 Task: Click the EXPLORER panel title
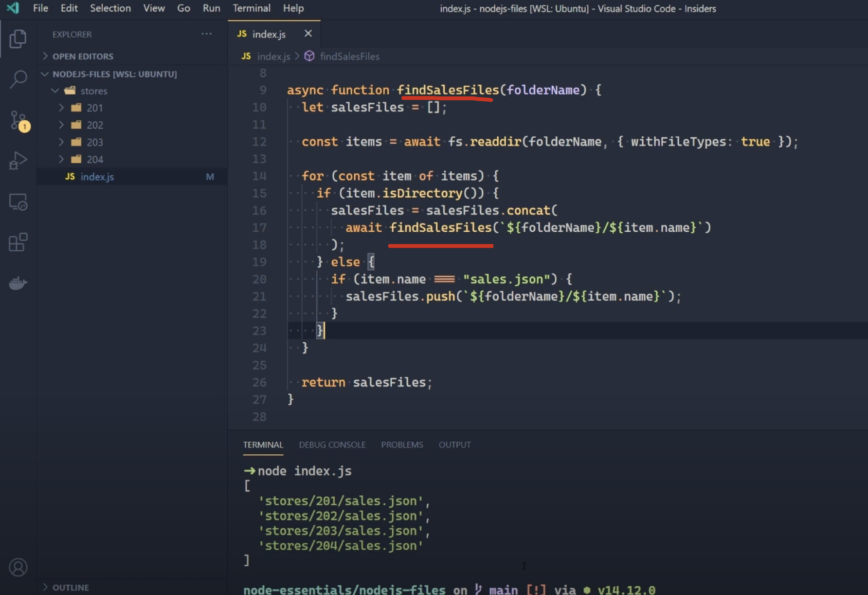72,35
